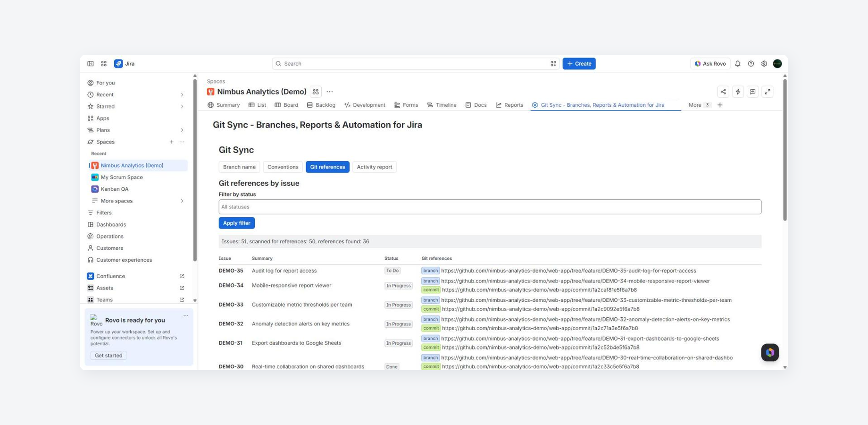
Task: Open the DEMO-35 branch URL
Action: coord(568,271)
